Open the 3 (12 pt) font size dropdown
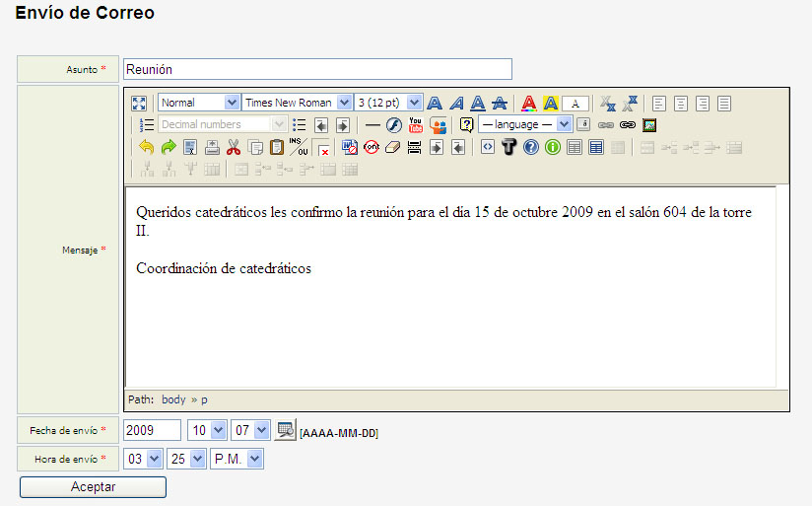 point(388,103)
